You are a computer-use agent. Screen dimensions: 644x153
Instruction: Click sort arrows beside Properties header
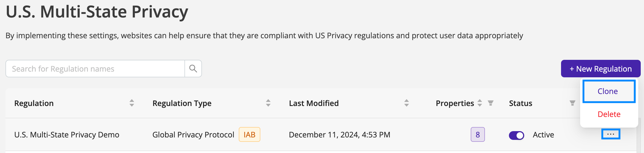(480, 103)
